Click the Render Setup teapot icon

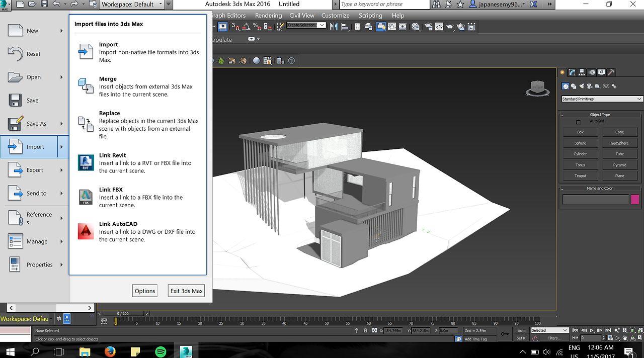point(428,26)
